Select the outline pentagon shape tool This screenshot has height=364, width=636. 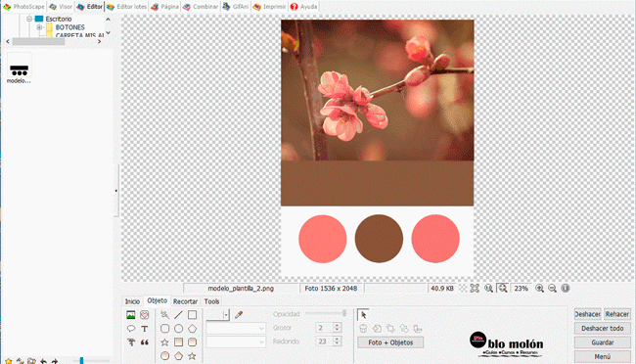(192, 329)
